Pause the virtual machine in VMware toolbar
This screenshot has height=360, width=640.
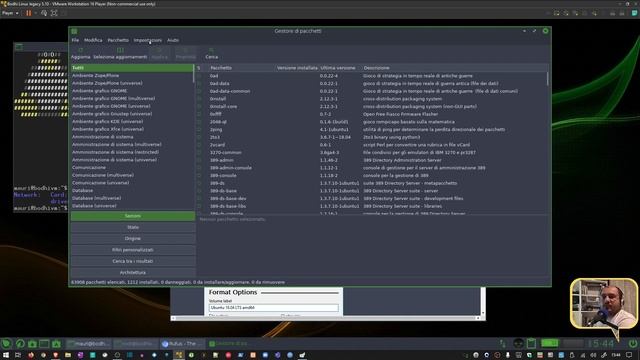point(29,13)
